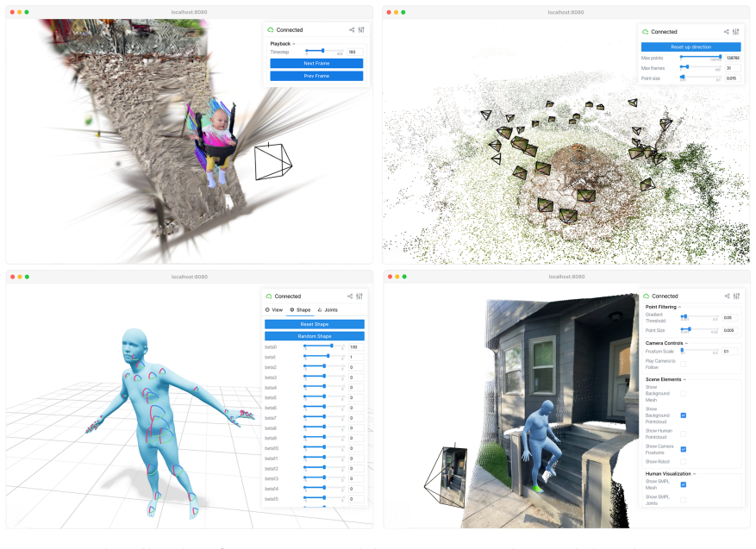
Task: Click the Max points value field
Action: 733,58
